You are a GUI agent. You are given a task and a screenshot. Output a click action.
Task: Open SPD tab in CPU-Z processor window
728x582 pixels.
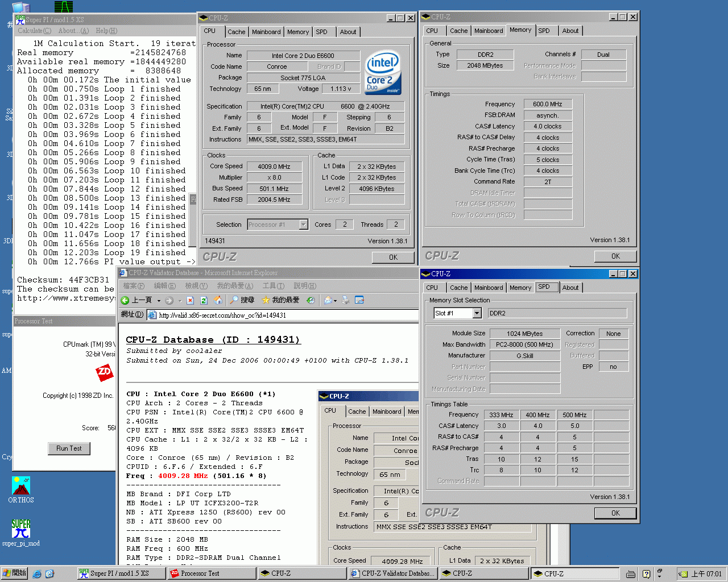click(x=322, y=32)
